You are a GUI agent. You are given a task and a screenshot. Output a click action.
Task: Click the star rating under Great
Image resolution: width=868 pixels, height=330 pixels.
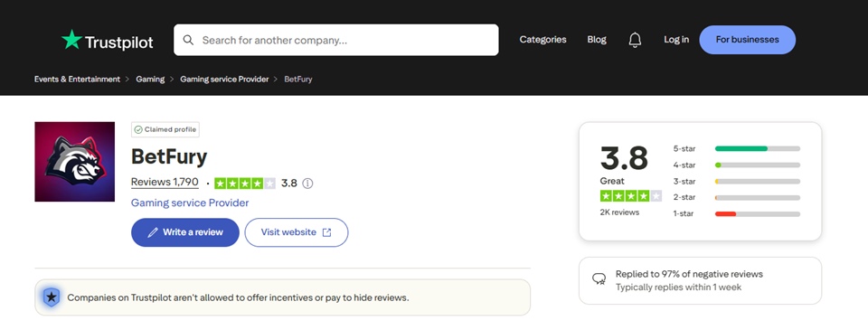630,196
